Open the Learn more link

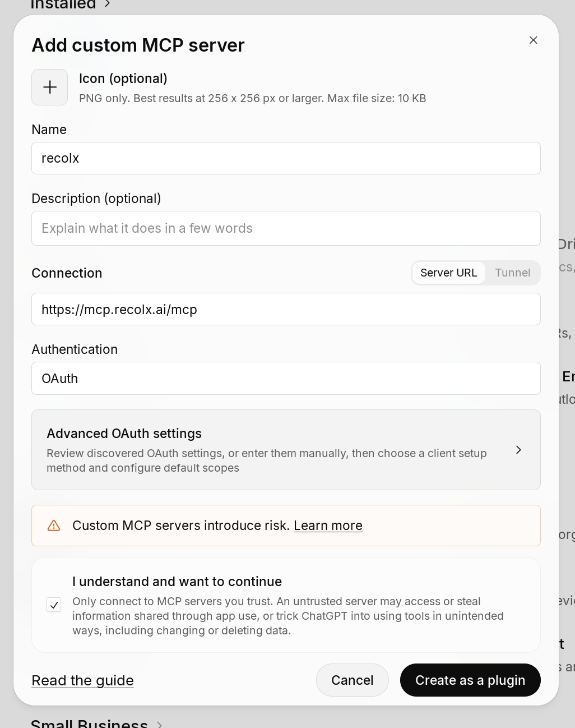tap(328, 526)
